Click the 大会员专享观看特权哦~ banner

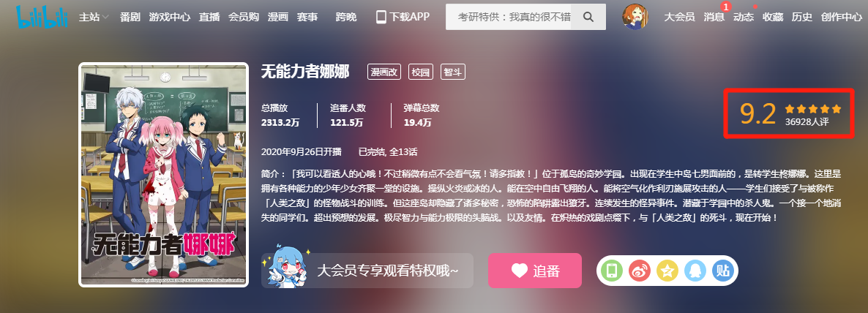[x=367, y=271]
